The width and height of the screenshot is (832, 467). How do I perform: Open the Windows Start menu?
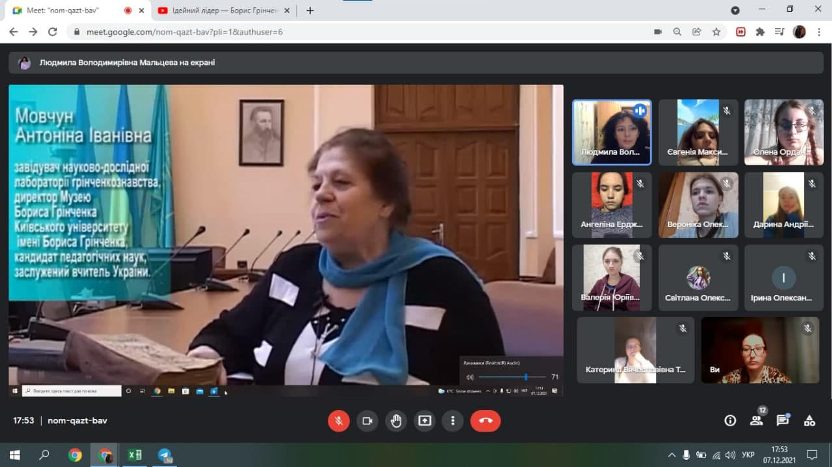pos(15,455)
